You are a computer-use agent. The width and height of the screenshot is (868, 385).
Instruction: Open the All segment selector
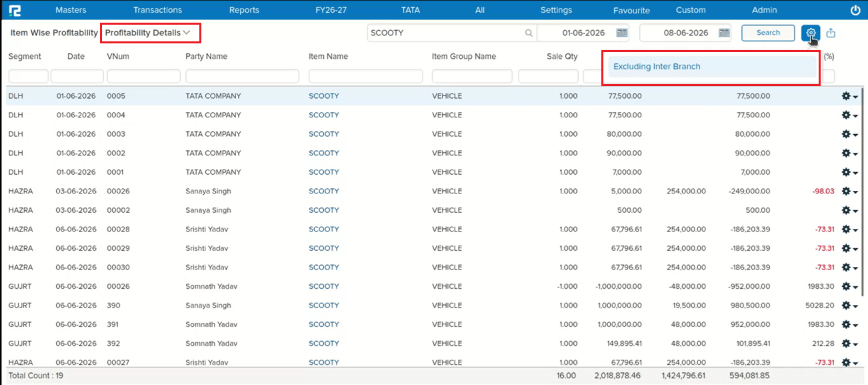click(x=480, y=10)
